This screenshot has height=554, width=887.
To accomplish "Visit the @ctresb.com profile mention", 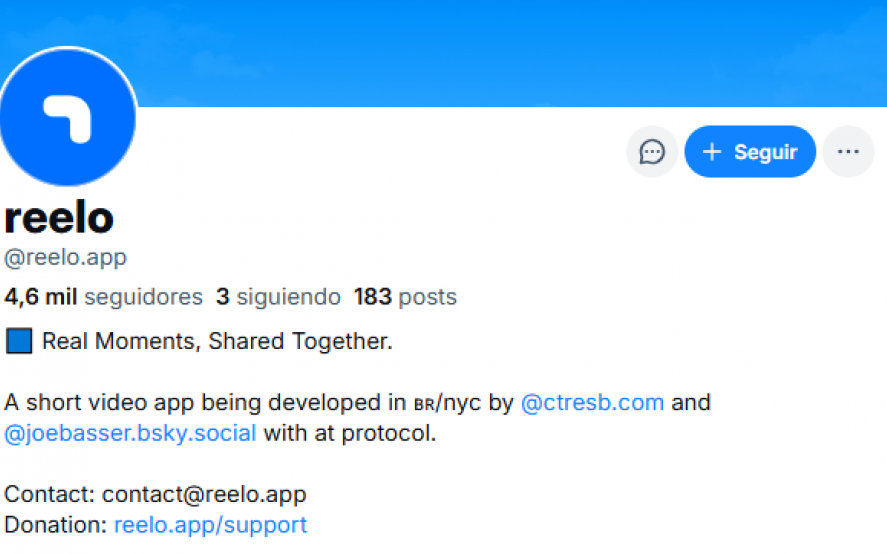I will point(592,403).
